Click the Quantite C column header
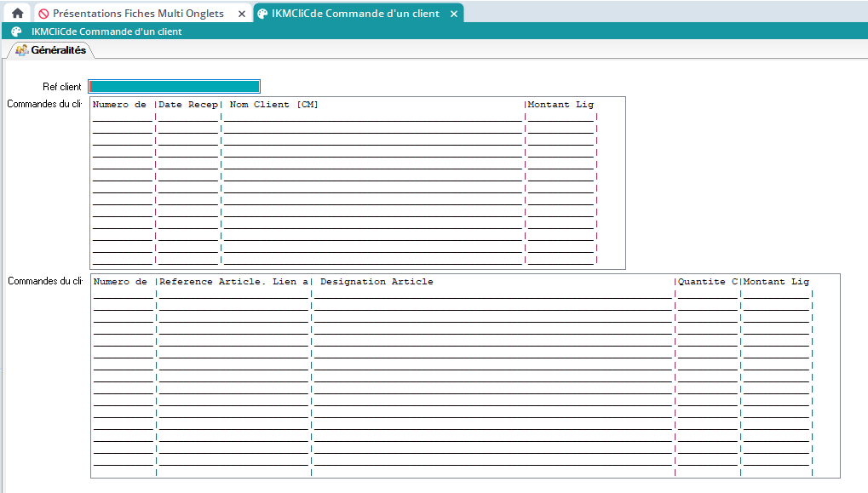 pyautogui.click(x=707, y=282)
